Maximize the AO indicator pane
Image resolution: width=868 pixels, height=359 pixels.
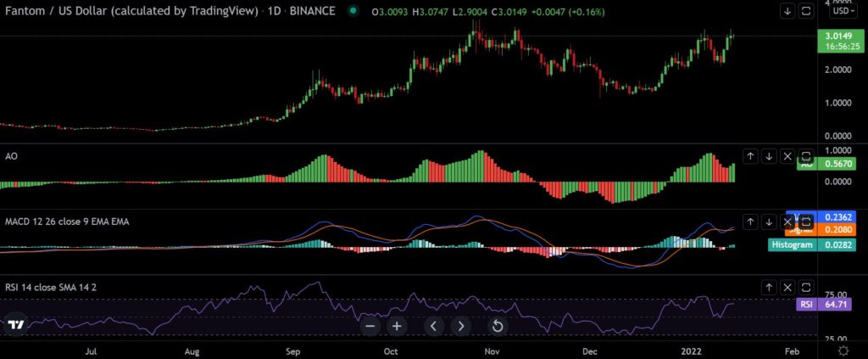point(806,157)
